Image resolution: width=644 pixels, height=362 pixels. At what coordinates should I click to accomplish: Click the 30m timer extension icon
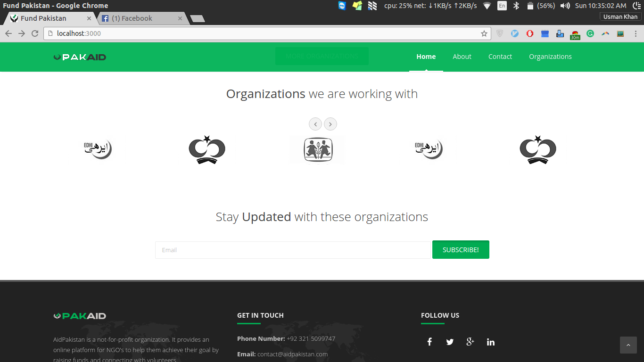click(575, 35)
